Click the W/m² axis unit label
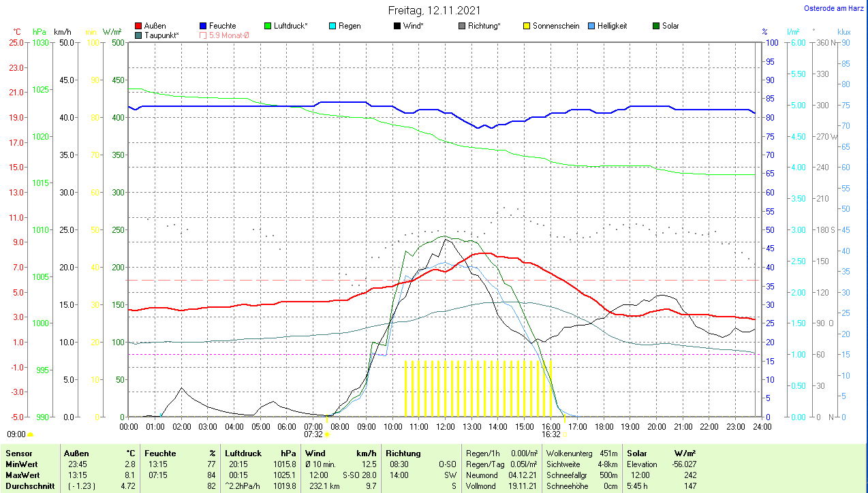This screenshot has height=493, width=868. click(112, 32)
